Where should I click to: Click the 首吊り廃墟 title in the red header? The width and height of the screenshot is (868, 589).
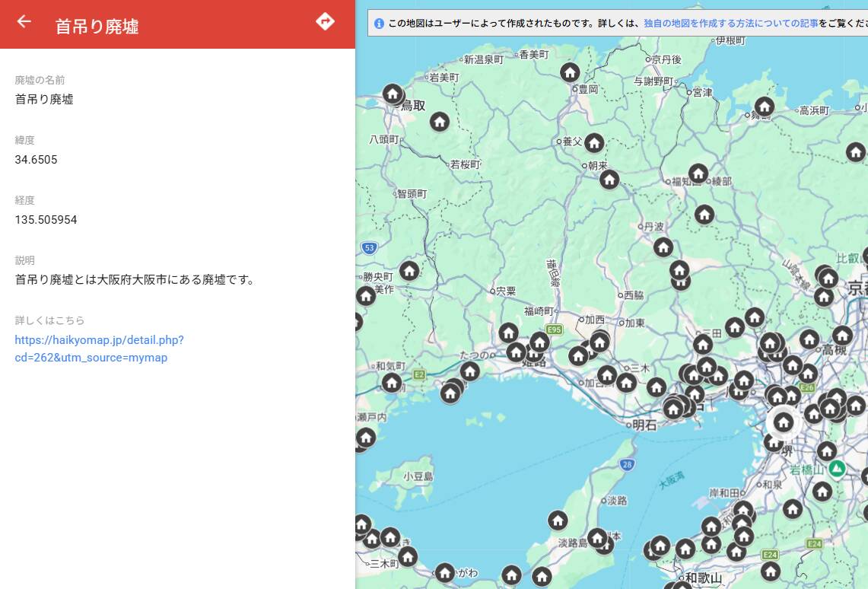tap(97, 26)
